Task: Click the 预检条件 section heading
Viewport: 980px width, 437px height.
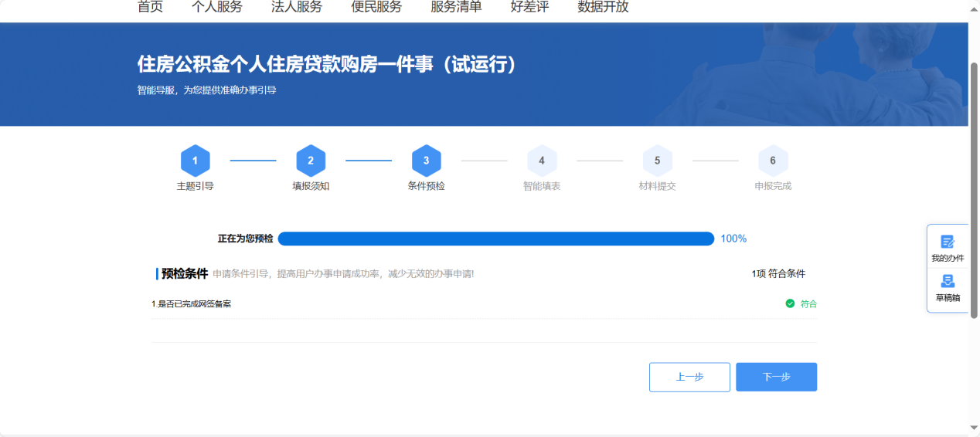Action: click(x=185, y=273)
